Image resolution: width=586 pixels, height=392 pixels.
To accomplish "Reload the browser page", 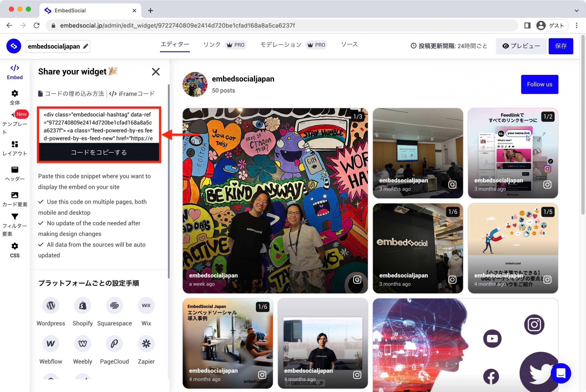I will [36, 25].
